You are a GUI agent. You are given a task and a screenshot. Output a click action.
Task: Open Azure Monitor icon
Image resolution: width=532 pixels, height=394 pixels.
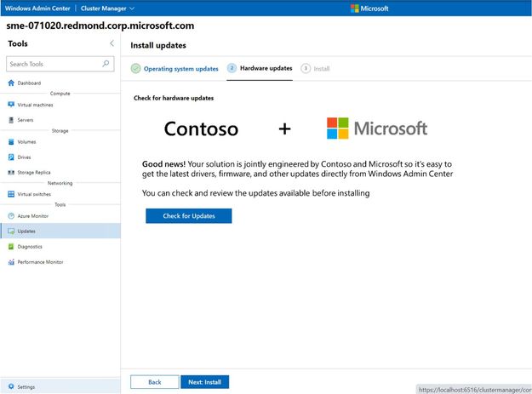tap(11, 215)
